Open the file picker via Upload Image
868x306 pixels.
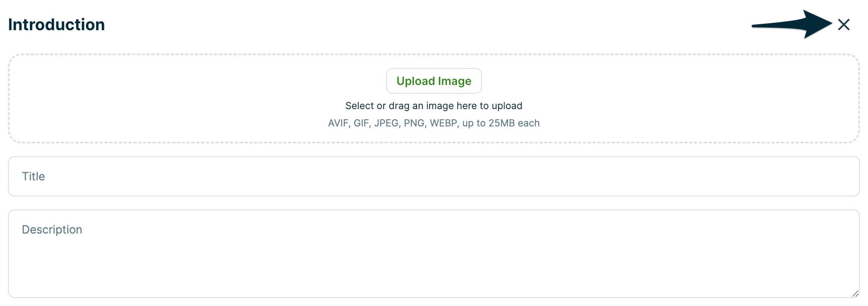pos(434,81)
